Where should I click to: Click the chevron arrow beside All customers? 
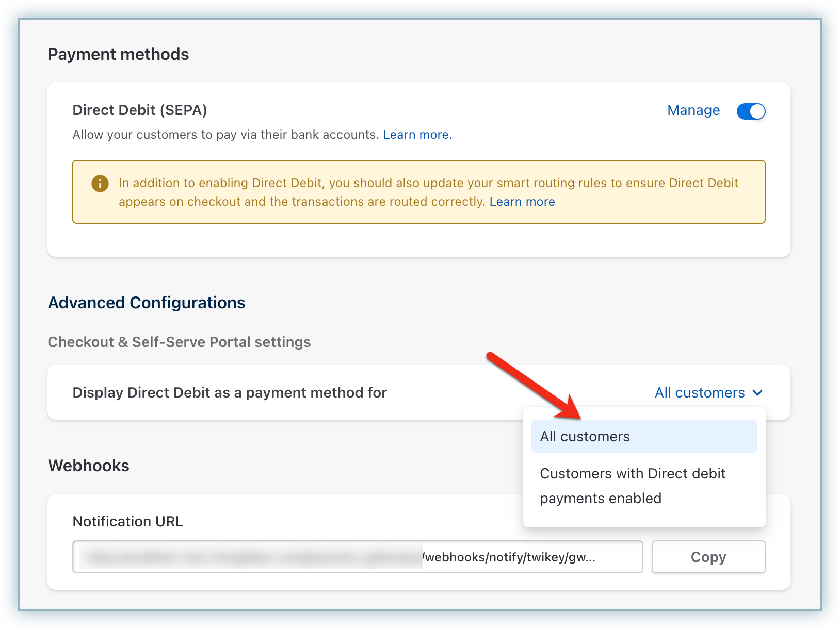[x=757, y=392]
